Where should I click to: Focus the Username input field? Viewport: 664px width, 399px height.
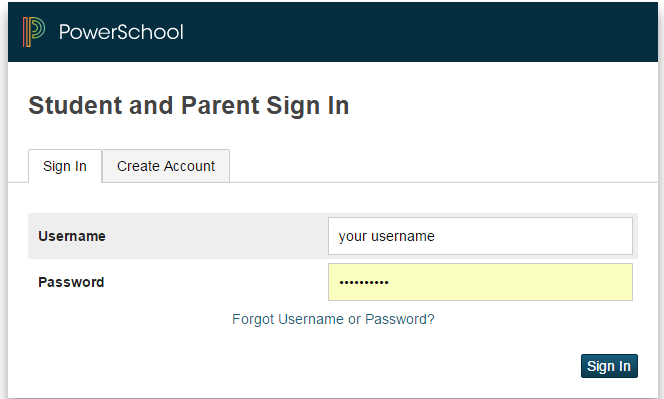click(x=480, y=236)
